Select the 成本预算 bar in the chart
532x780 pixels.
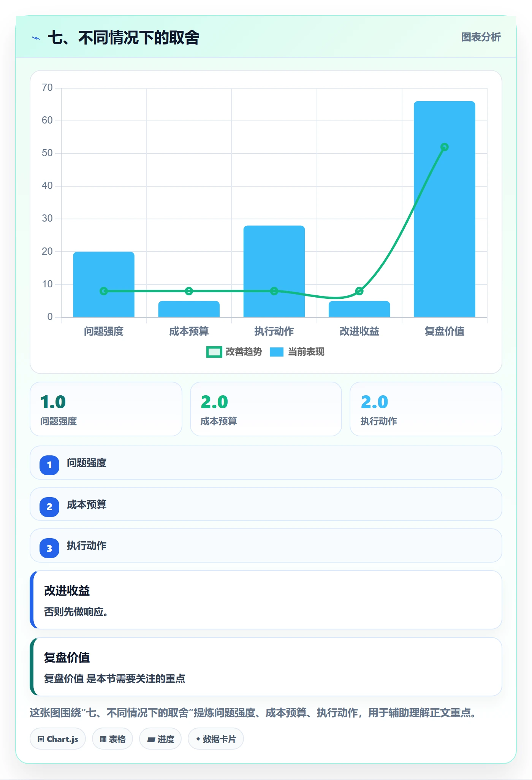coord(189,309)
